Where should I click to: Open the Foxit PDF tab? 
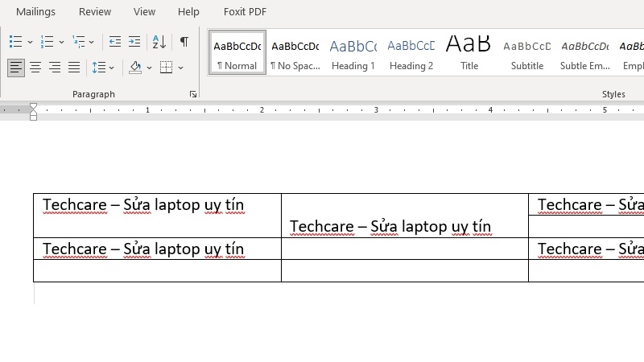[246, 12]
